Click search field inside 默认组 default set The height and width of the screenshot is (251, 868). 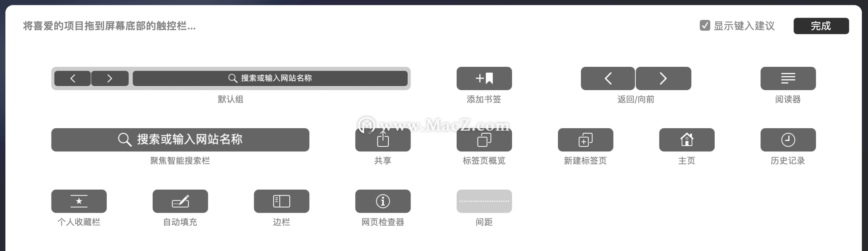tap(270, 78)
